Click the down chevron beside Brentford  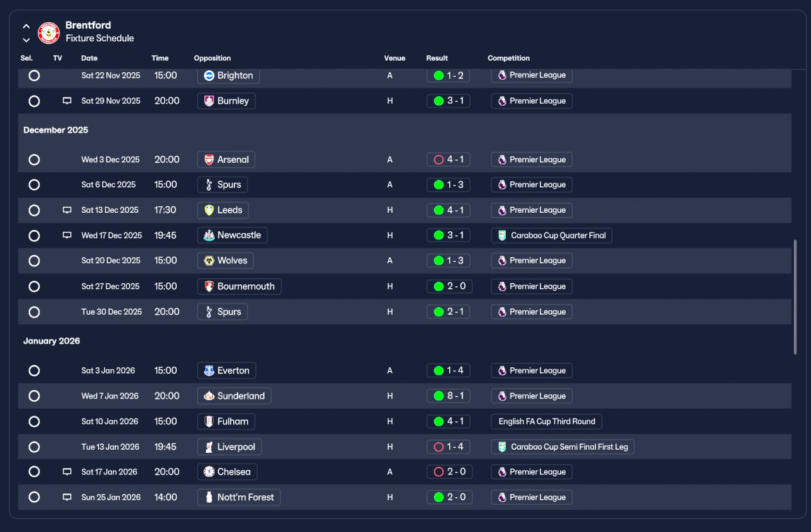[26, 40]
